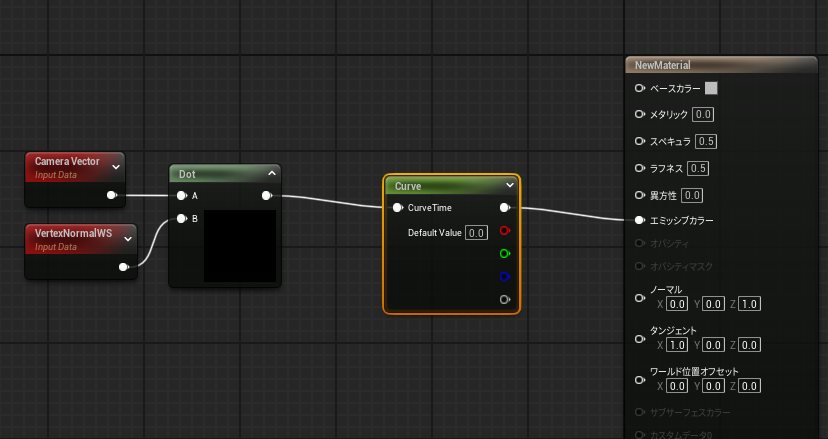This screenshot has width=828, height=439.
Task: Edit the ラフネス 0.5 value field
Action: point(699,169)
